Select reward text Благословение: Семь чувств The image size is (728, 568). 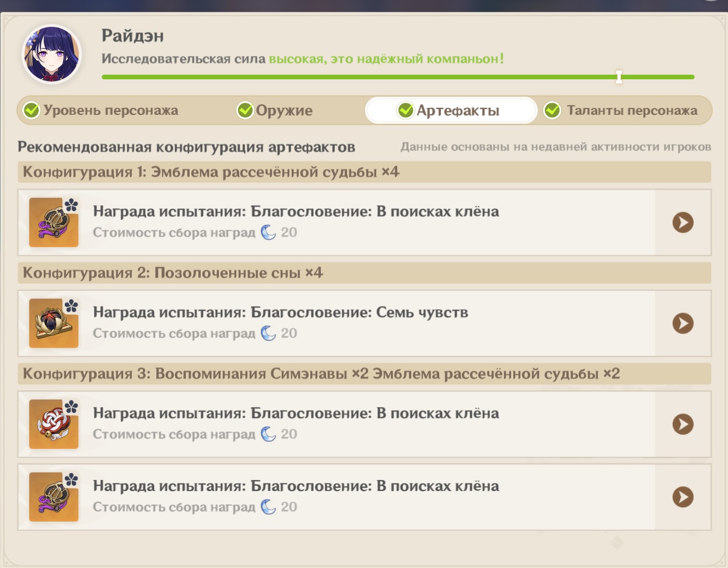click(x=359, y=313)
